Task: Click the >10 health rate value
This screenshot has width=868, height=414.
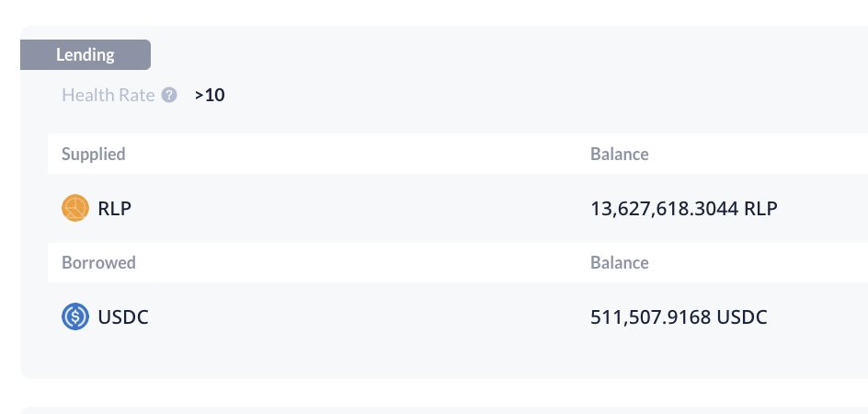Action: pos(210,95)
